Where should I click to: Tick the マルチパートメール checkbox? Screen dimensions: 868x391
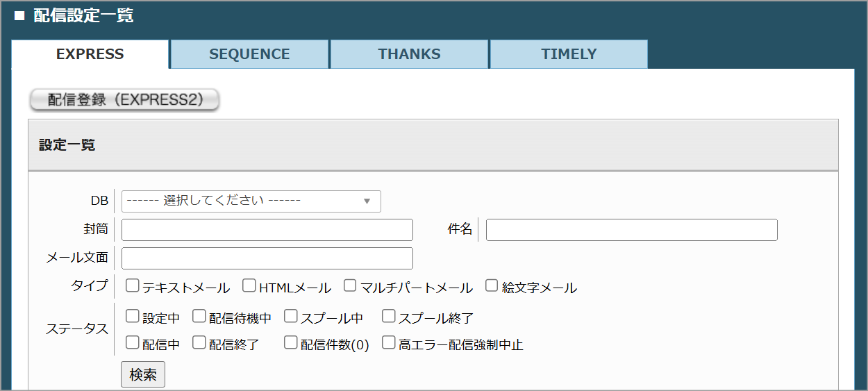pos(351,285)
